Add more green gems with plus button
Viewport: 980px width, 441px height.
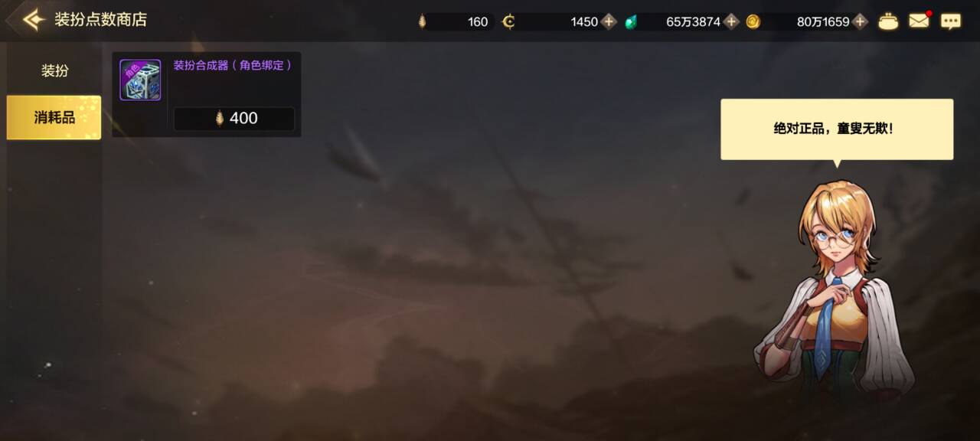pos(731,21)
